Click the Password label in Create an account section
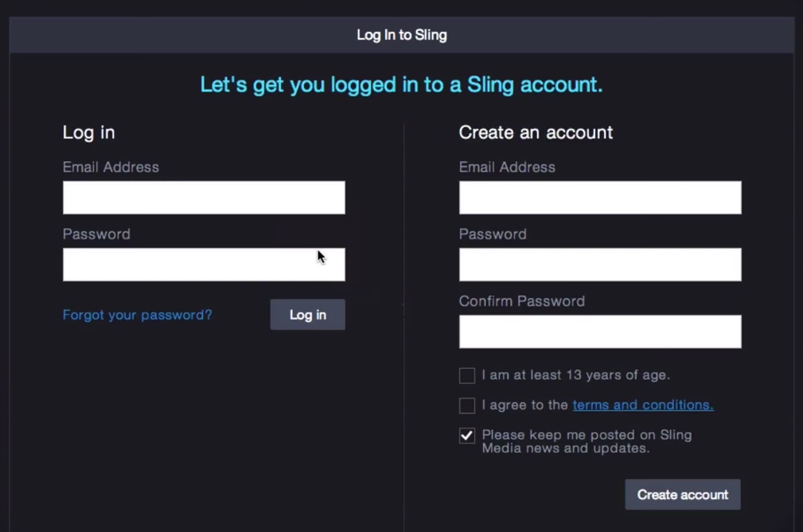The width and height of the screenshot is (803, 532). pos(492,234)
